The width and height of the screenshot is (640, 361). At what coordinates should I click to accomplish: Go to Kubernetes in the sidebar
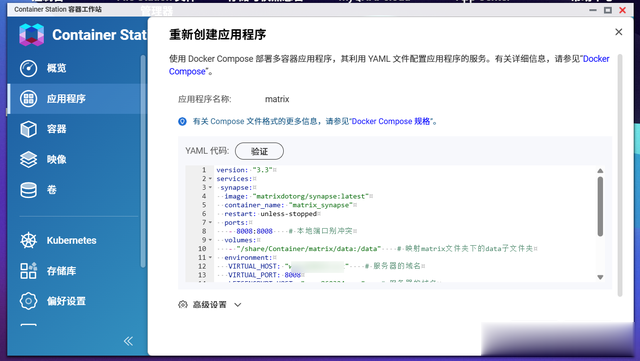(71, 240)
